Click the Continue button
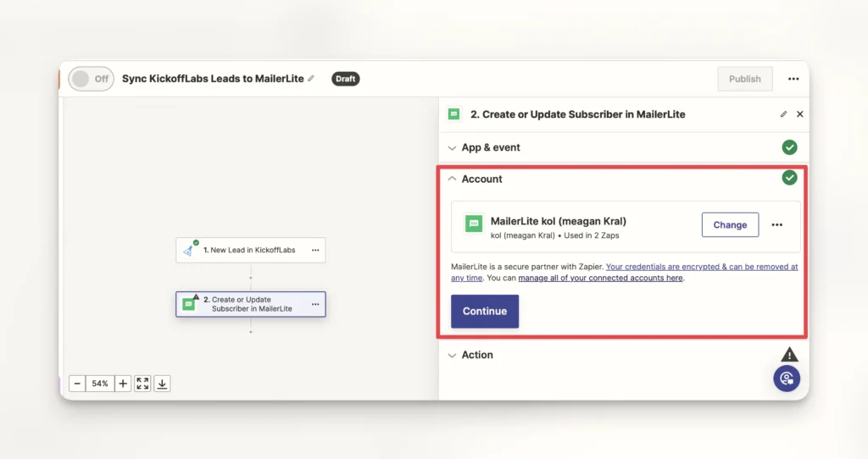The height and width of the screenshot is (459, 868). pyautogui.click(x=484, y=312)
